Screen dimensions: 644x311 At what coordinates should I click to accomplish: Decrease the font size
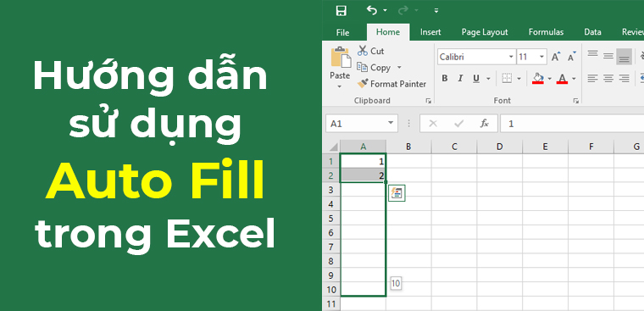click(572, 57)
